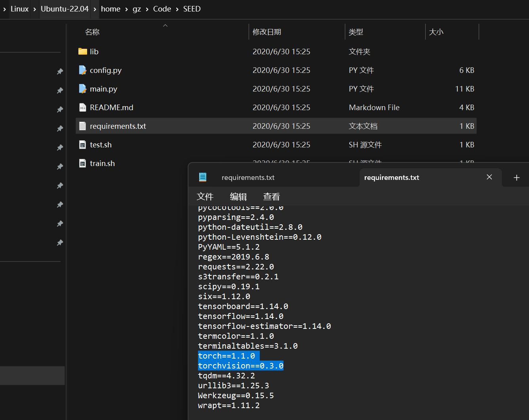Click the pin icon beside the test.sh row

click(x=60, y=147)
